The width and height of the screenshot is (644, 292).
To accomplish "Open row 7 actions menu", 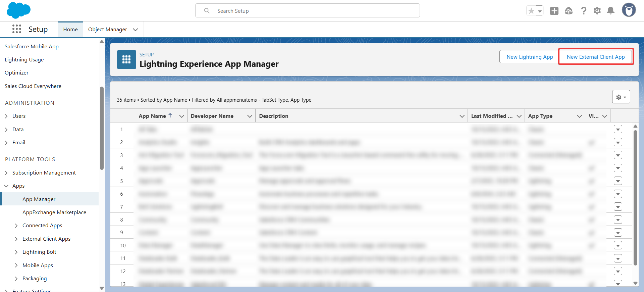I will point(618,207).
